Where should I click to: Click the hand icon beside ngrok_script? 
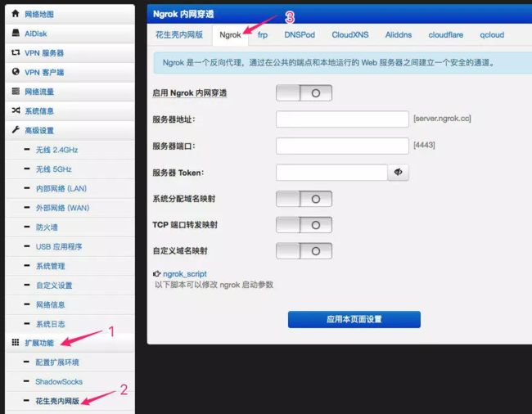[x=156, y=273]
